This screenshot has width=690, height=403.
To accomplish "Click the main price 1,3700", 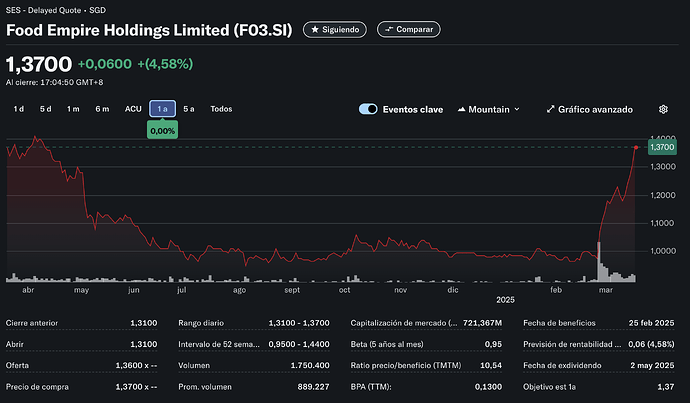I will [x=39, y=64].
